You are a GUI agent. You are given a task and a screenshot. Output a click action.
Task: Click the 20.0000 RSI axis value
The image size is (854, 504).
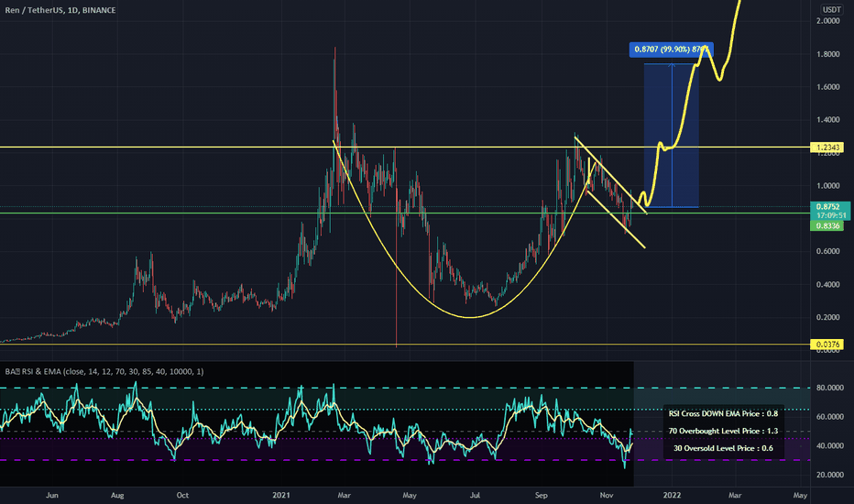829,475
